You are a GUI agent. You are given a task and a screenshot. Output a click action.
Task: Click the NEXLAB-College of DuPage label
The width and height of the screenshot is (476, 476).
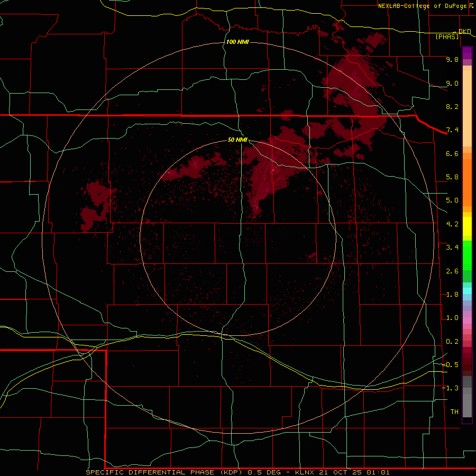point(422,6)
